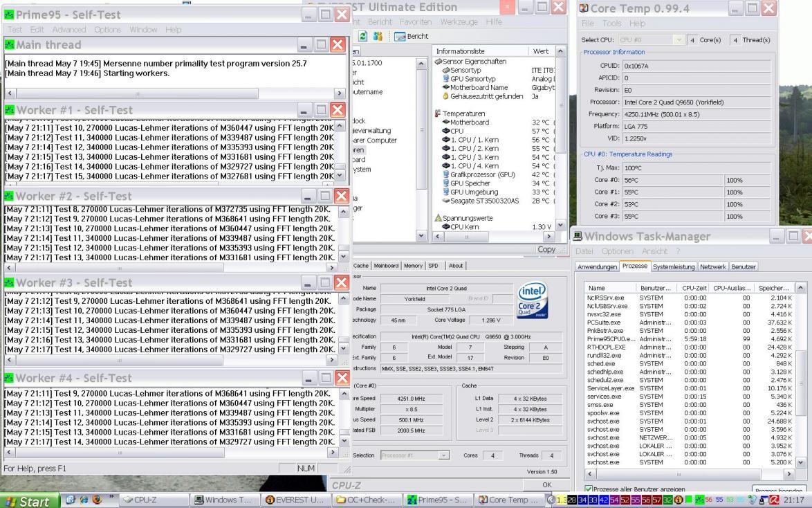Switch to the Anwendungen tab in Task-Manager
Screen dimensions: 812x508
pos(597,266)
